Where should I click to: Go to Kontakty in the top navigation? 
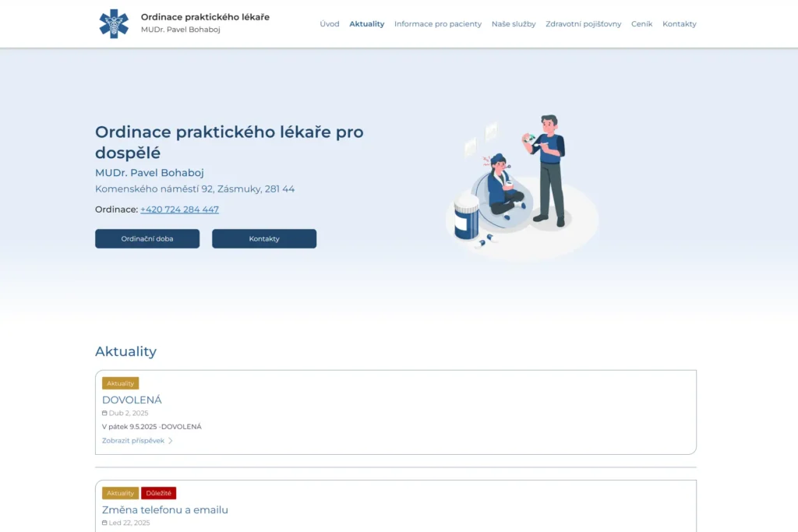click(680, 24)
